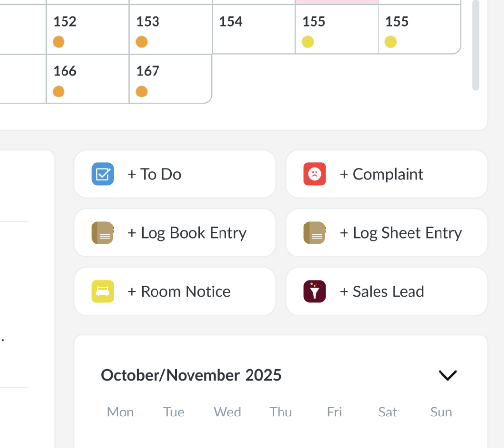This screenshot has width=504, height=448.
Task: Select room 152 cell
Action: 88,29
